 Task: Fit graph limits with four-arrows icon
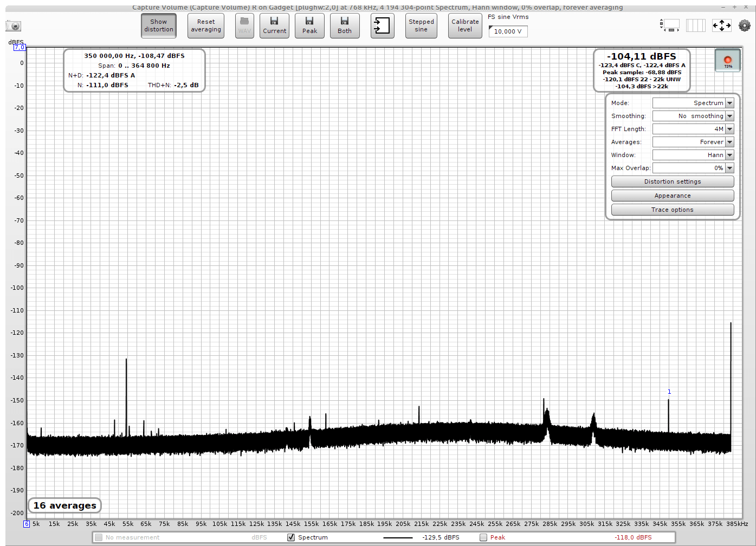click(x=721, y=25)
